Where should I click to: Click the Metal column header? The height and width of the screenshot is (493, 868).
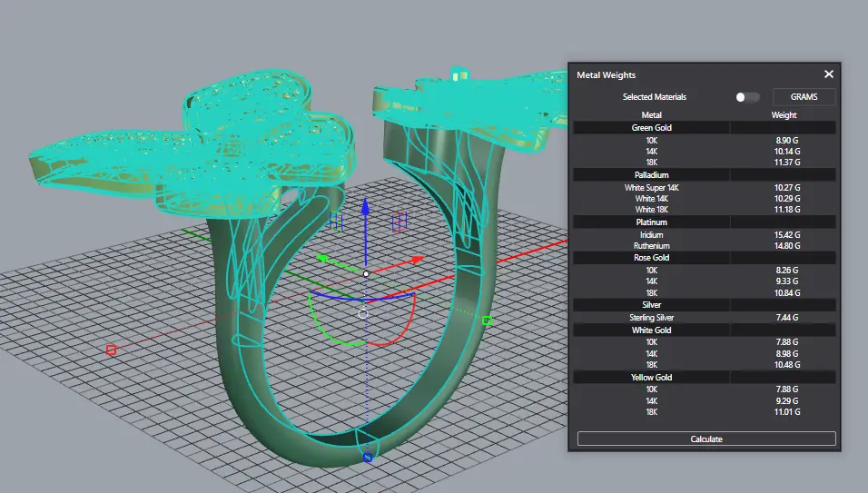tap(652, 115)
